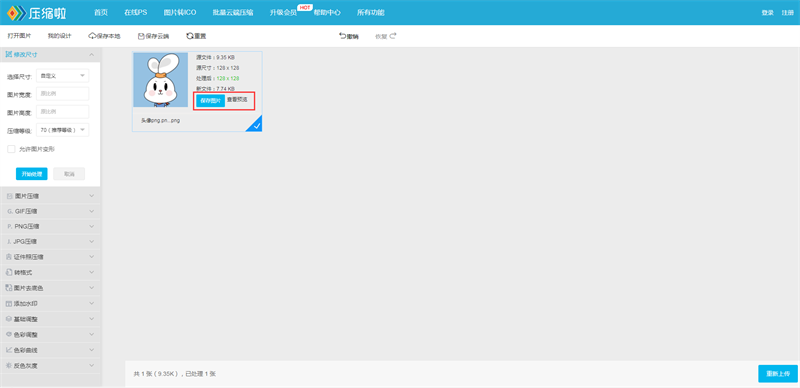Screen dimensions: 800x388
Task: Click the 修改尺寸 resize icon
Action: point(9,54)
